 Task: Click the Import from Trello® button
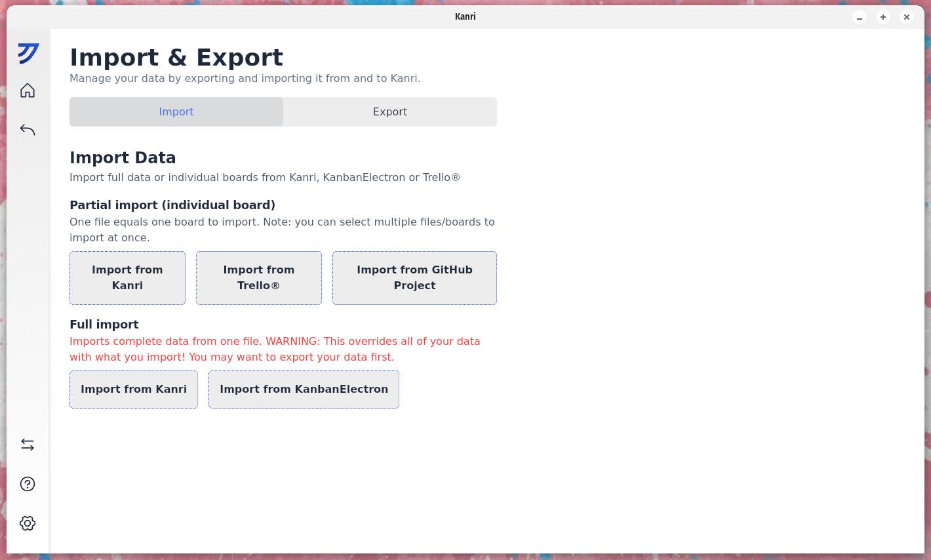(x=259, y=278)
